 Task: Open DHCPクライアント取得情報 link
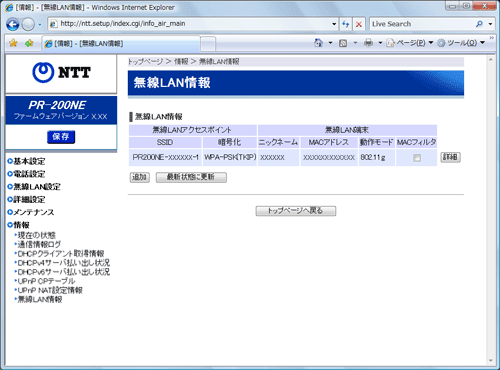click(x=60, y=254)
